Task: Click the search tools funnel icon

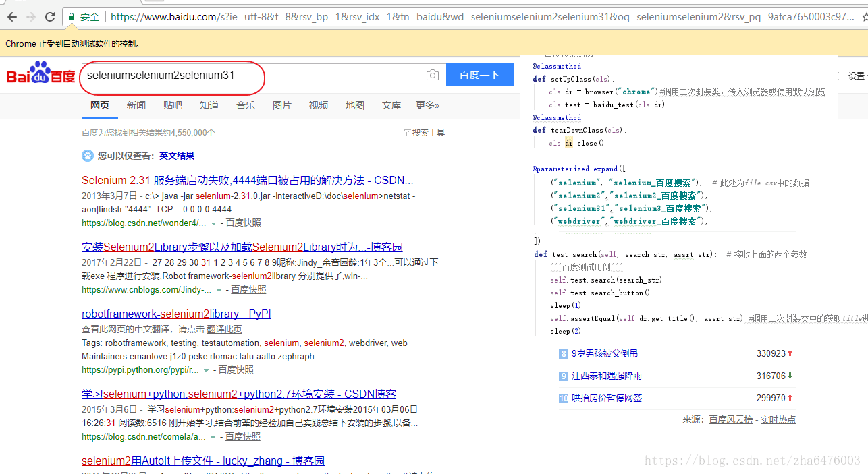Action: click(407, 133)
